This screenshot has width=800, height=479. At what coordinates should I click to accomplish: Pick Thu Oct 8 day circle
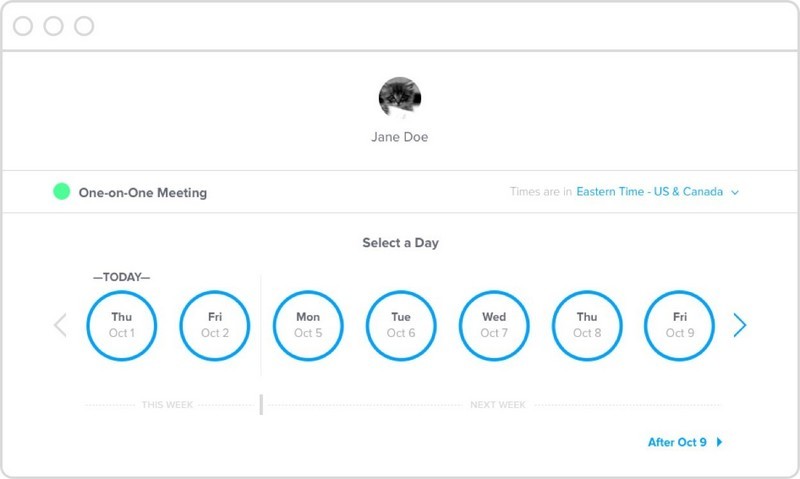pos(587,325)
